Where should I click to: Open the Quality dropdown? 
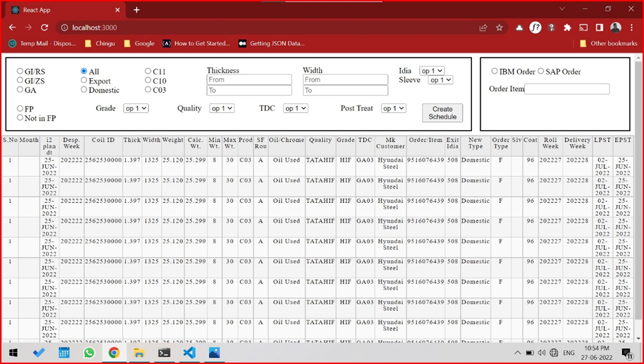click(222, 108)
